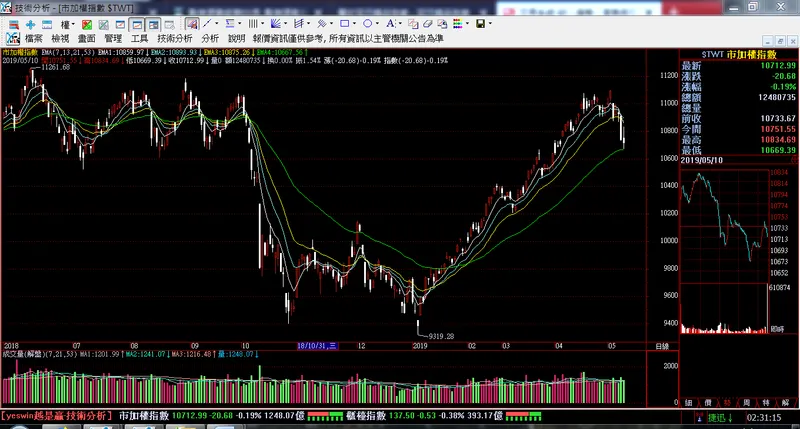
Task: Expand the parallel lines tool dropdown arrow
Action: (x=331, y=23)
